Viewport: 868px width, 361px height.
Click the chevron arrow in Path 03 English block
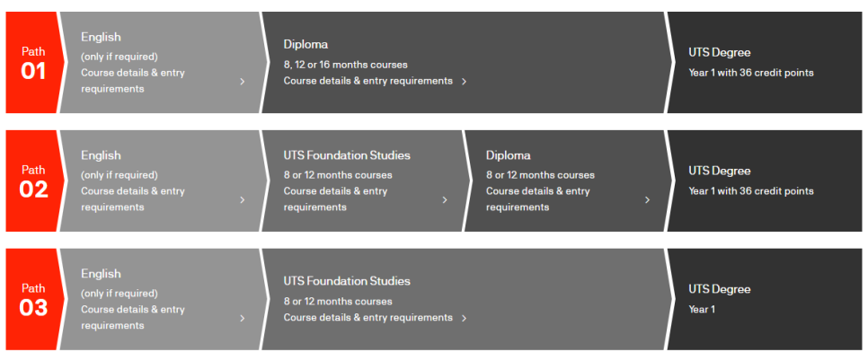pyautogui.click(x=242, y=319)
